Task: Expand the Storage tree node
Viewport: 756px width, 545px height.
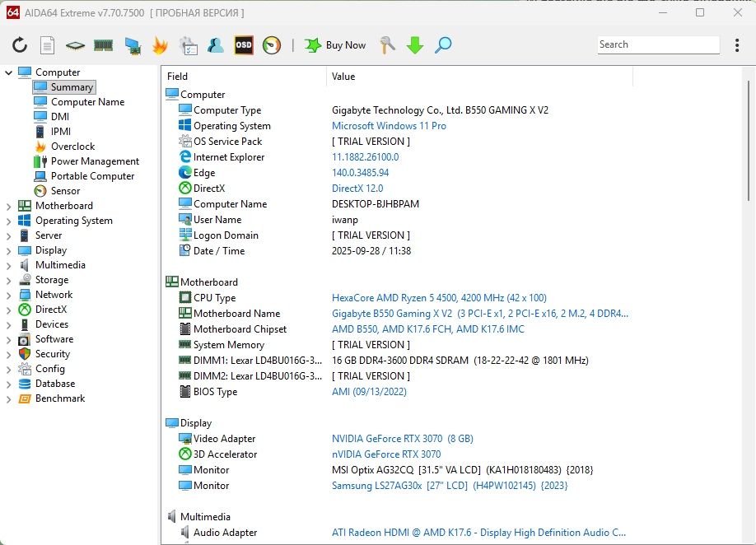Action: [9, 280]
